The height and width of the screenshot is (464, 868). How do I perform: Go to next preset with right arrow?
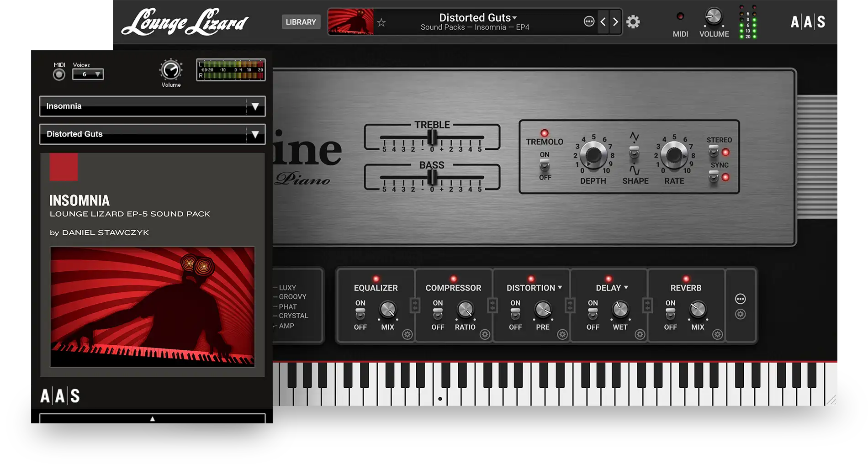point(615,22)
